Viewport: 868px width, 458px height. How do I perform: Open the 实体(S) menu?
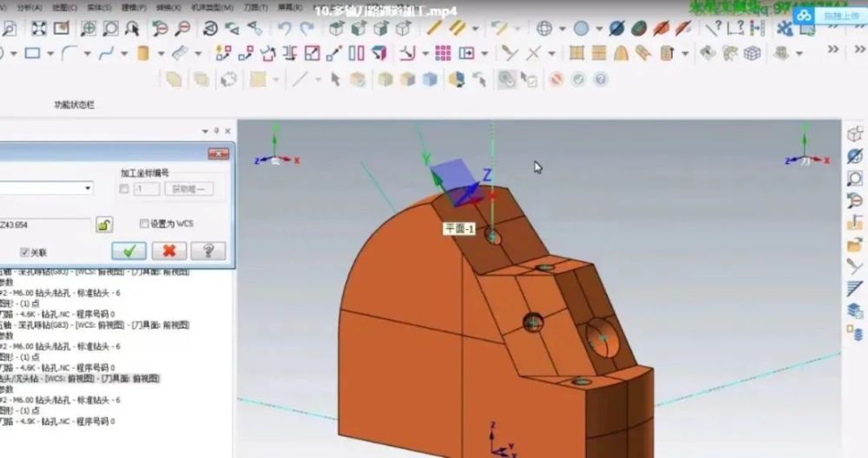(x=99, y=8)
